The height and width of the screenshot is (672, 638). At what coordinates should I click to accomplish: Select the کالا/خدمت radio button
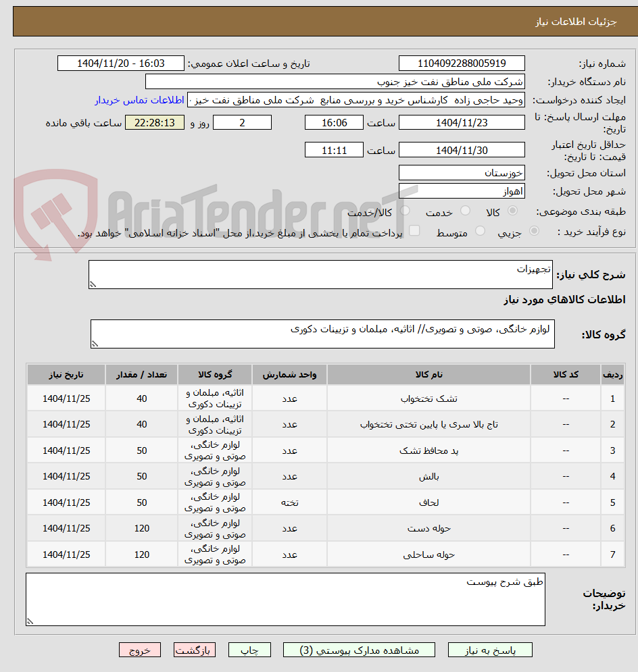[405, 211]
